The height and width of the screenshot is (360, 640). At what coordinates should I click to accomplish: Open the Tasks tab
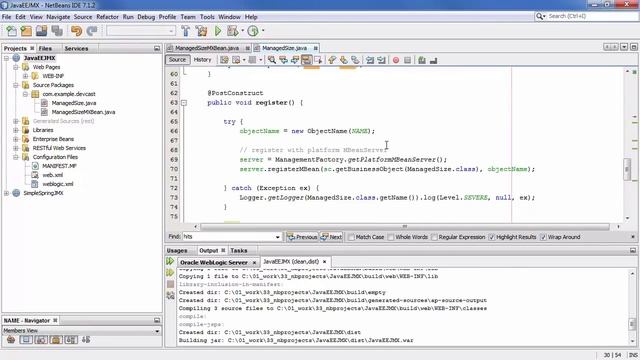click(x=239, y=251)
